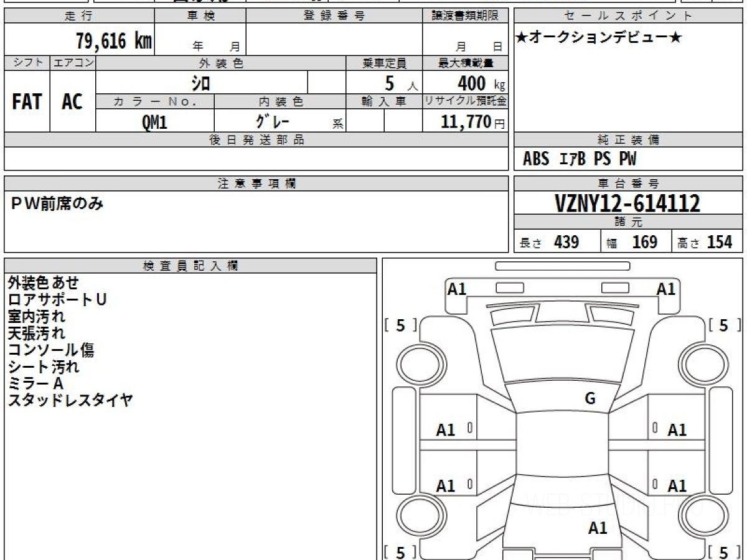Select the inspector note "ロアサポートU"

pos(57,300)
